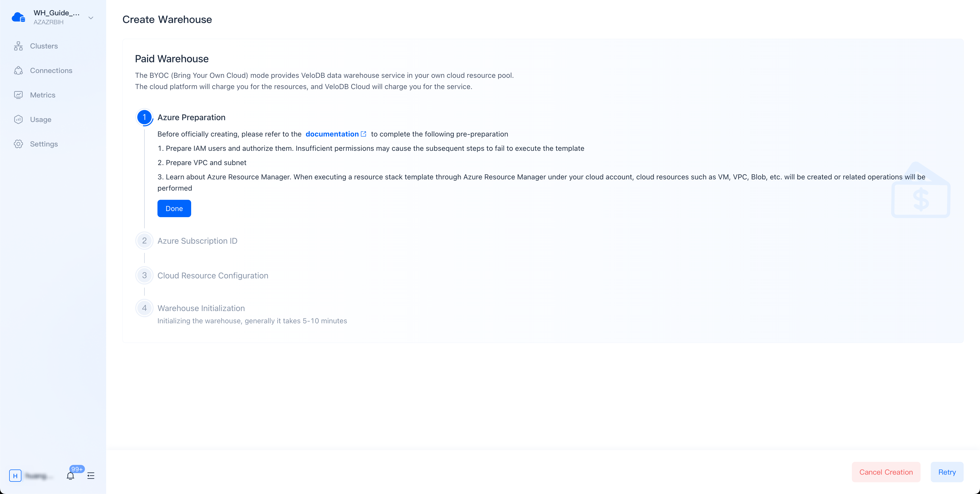
Task: Go to the Usage menu item
Action: 41,119
